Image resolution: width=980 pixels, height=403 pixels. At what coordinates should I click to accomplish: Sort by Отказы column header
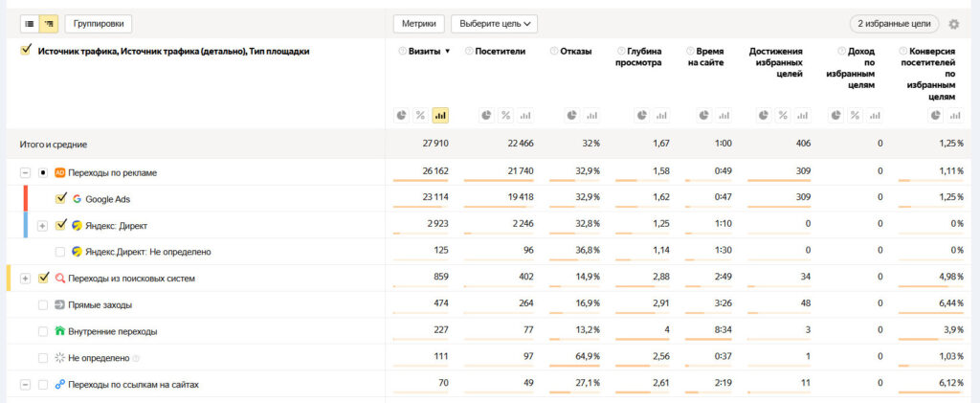[x=575, y=52]
